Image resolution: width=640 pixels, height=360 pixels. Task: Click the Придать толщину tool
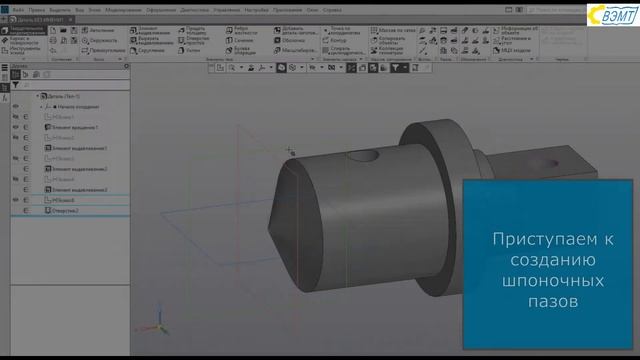click(193, 31)
